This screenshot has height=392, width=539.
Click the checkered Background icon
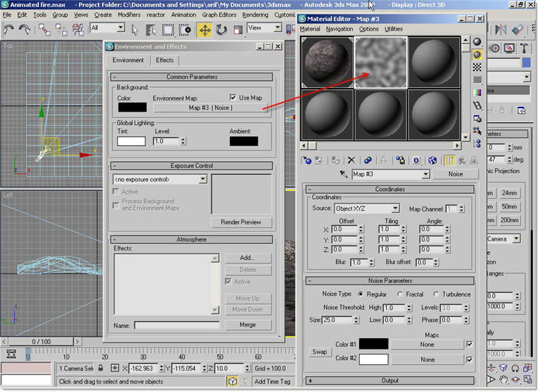(478, 67)
